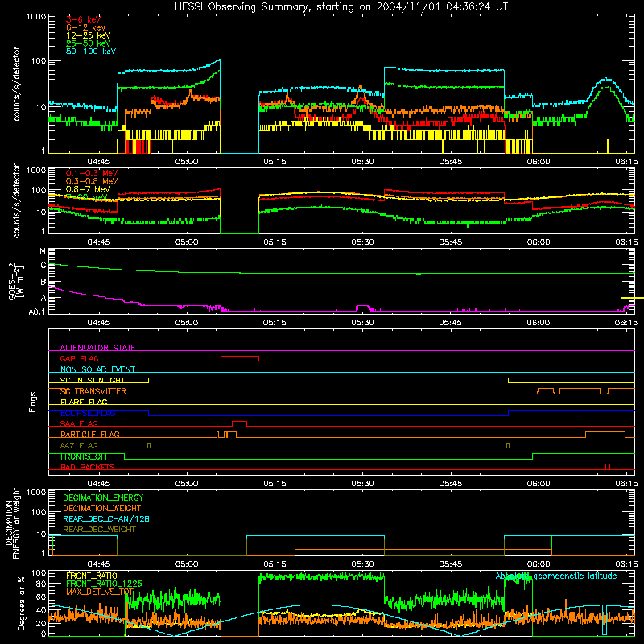Select the 3-6 keV legend label

click(x=83, y=19)
